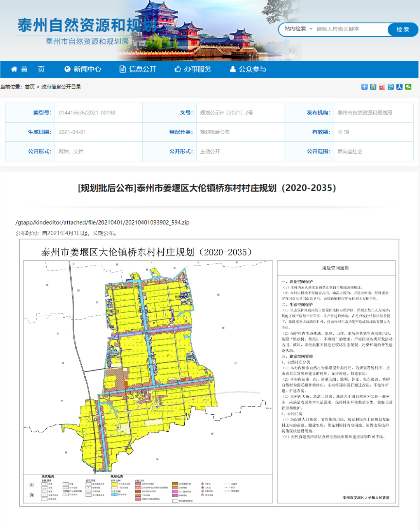Share page via Sina Weibo icon
The width and height of the screenshot is (420, 531).
[x=382, y=87]
